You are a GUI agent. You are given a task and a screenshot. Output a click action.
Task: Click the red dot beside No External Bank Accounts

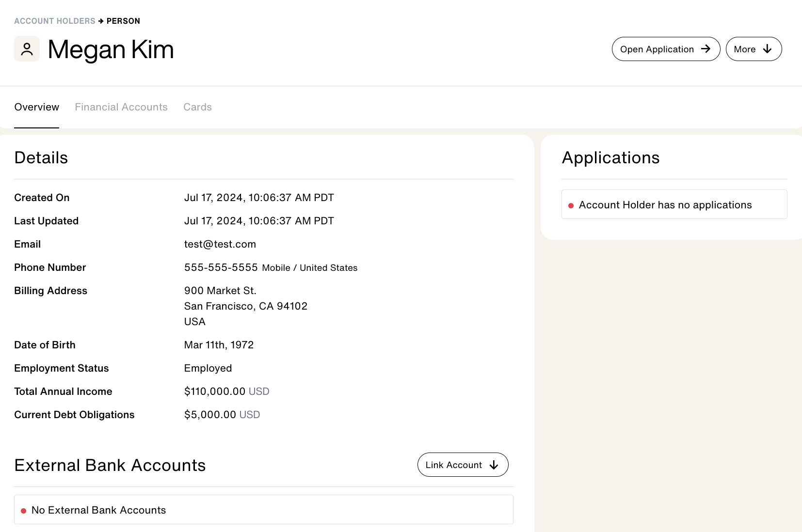point(23,510)
